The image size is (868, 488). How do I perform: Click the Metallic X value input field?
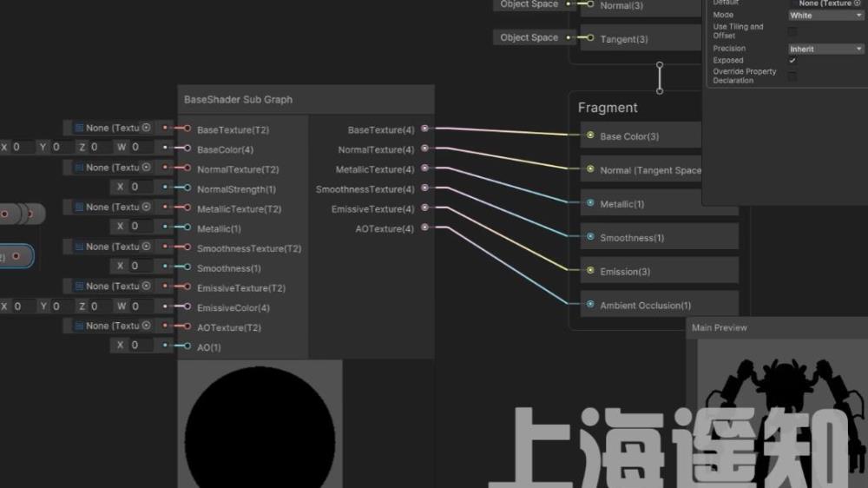141,227
